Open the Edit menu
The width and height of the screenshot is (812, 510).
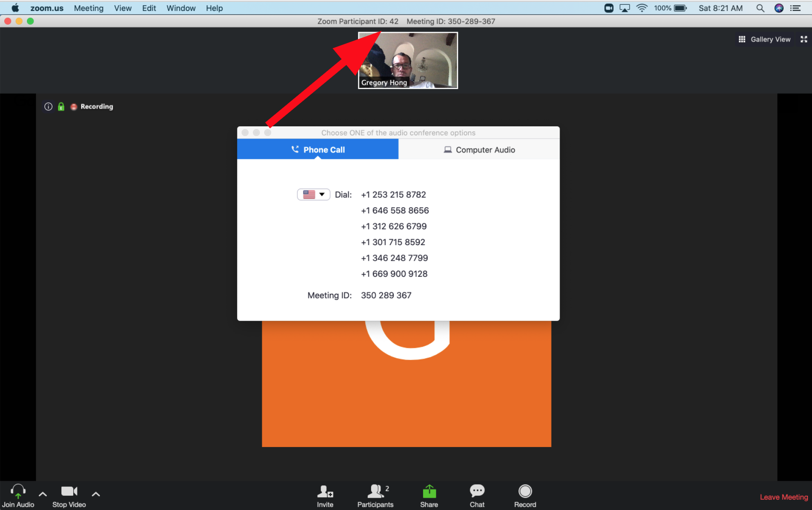pyautogui.click(x=149, y=8)
